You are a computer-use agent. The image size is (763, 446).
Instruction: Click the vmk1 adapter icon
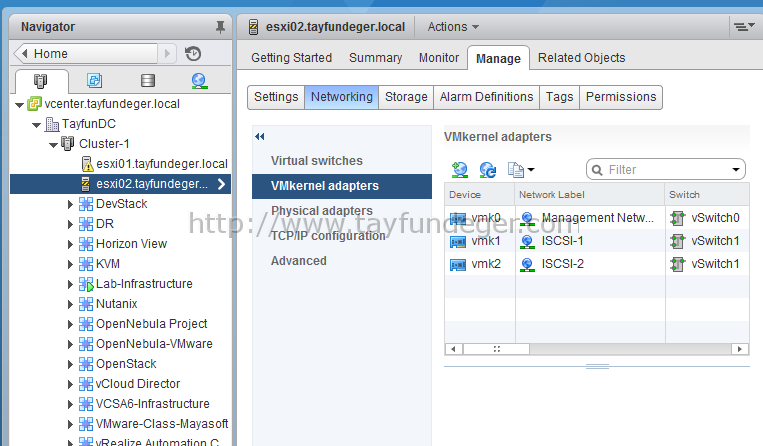[458, 241]
